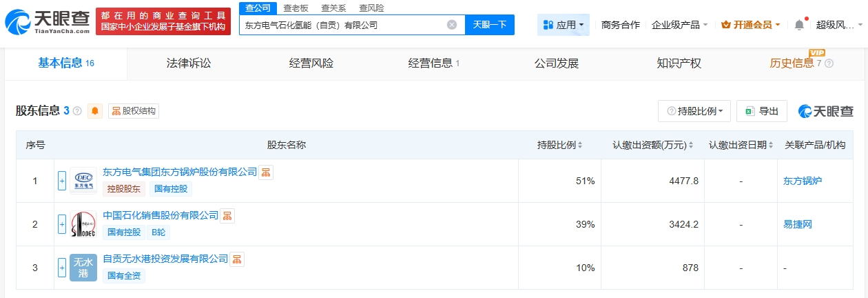Click the Sinopec company logo thumbnail
This screenshot has height=298, width=868.
(83, 224)
